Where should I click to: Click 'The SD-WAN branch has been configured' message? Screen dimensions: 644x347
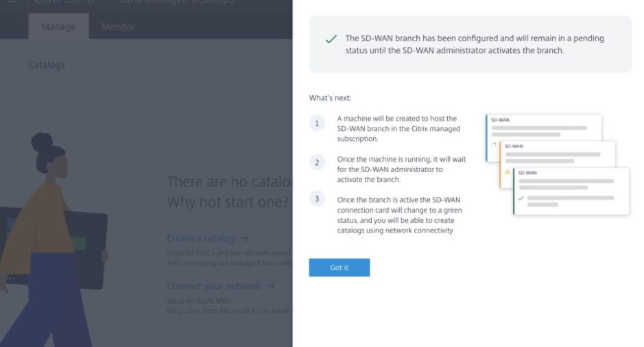tap(475, 45)
